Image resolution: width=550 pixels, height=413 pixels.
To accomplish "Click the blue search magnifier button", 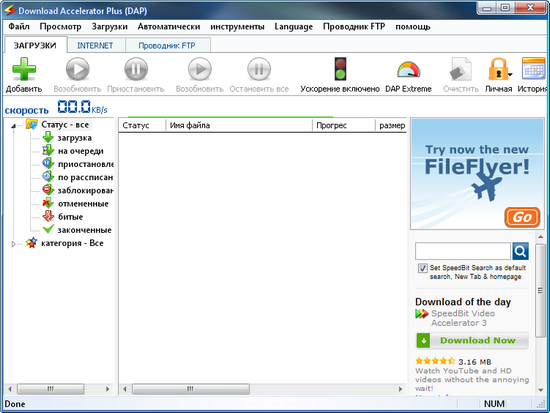I will pyautogui.click(x=521, y=251).
